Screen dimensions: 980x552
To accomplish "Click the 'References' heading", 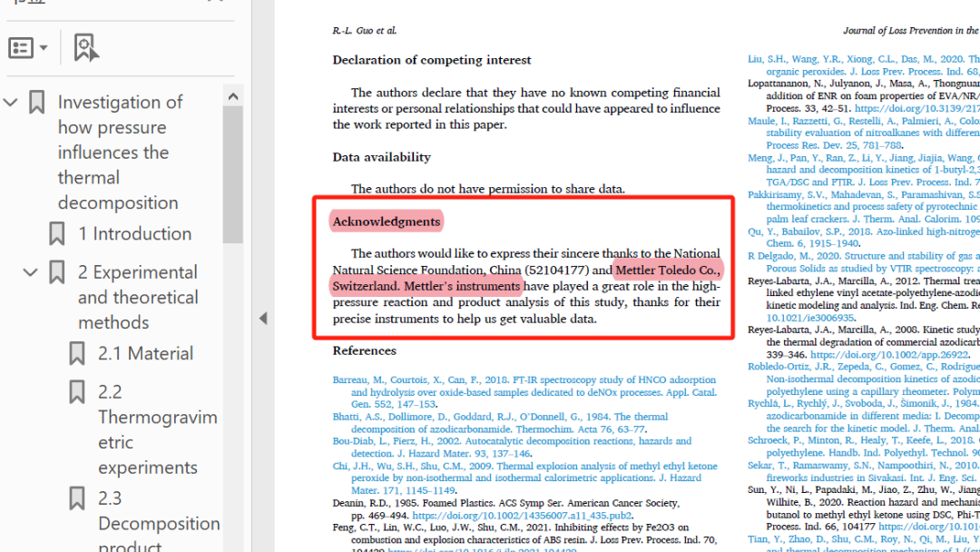I will [x=365, y=350].
